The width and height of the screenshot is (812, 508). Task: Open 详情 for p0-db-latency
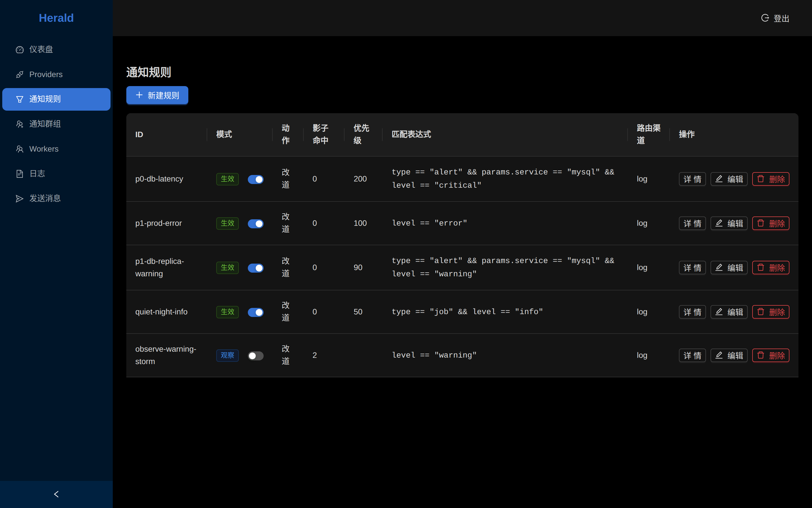click(692, 179)
